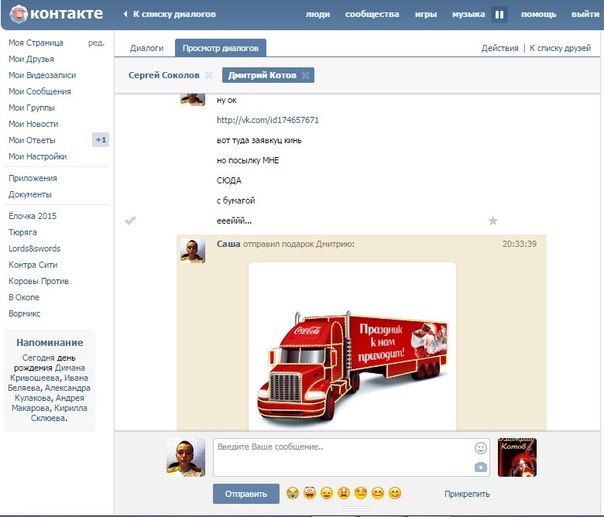The width and height of the screenshot is (604, 517).
Task: Open the 'музыка' header menu
Action: (468, 14)
